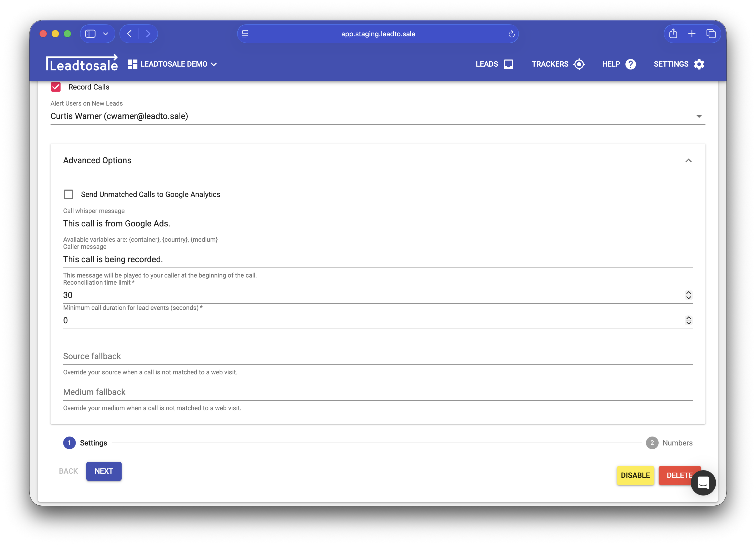
Task: Expand the Leadtosale Demo account switcher
Action: 173,64
